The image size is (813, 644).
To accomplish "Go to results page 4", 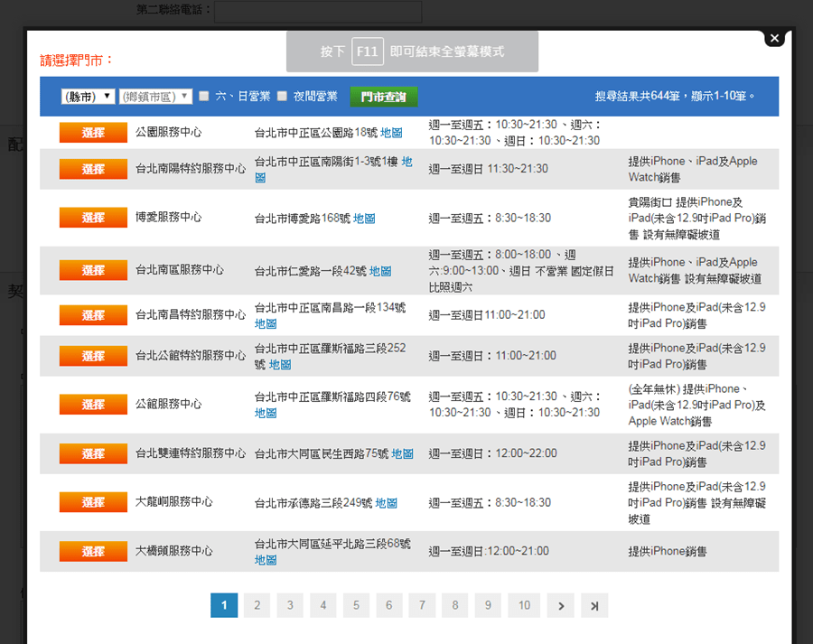I will (x=323, y=605).
